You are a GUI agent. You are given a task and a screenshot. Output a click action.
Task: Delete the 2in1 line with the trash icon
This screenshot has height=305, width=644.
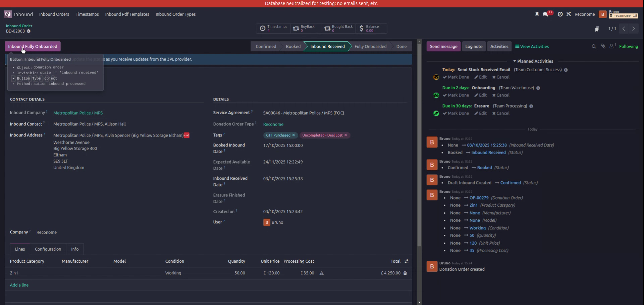pyautogui.click(x=405, y=273)
